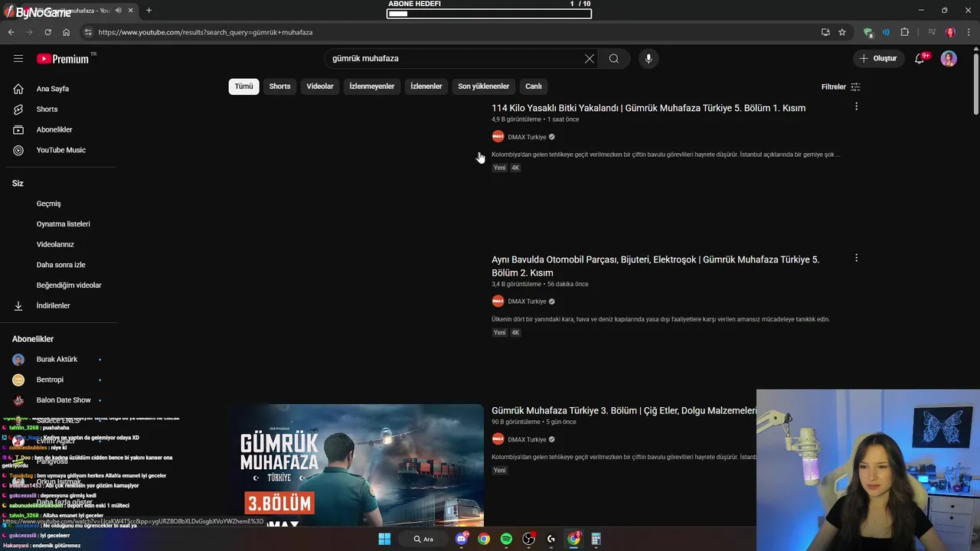Open the Calculator from the taskbar
The height and width of the screenshot is (551, 980).
[x=596, y=539]
